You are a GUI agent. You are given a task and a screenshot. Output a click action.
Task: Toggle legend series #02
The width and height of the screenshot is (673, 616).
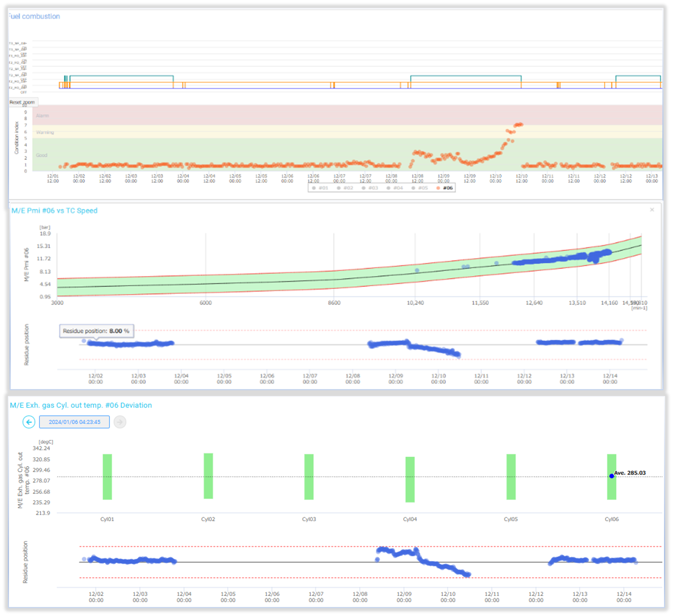(x=345, y=188)
